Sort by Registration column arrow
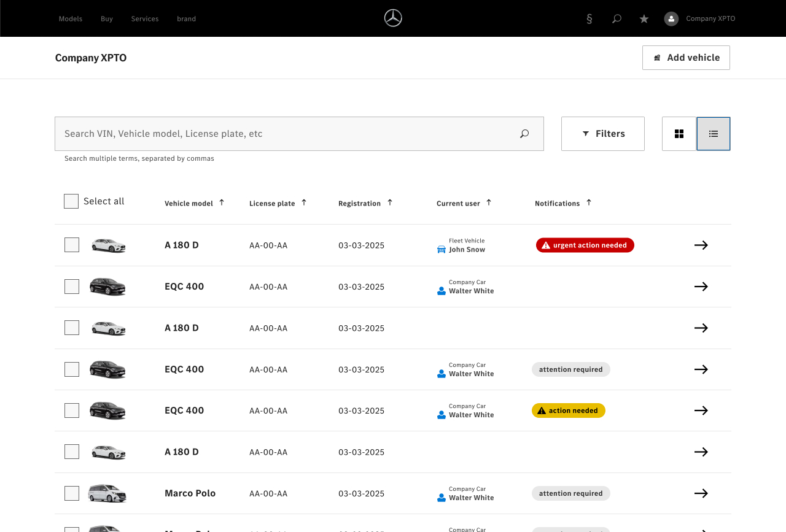The width and height of the screenshot is (786, 532). coord(389,202)
